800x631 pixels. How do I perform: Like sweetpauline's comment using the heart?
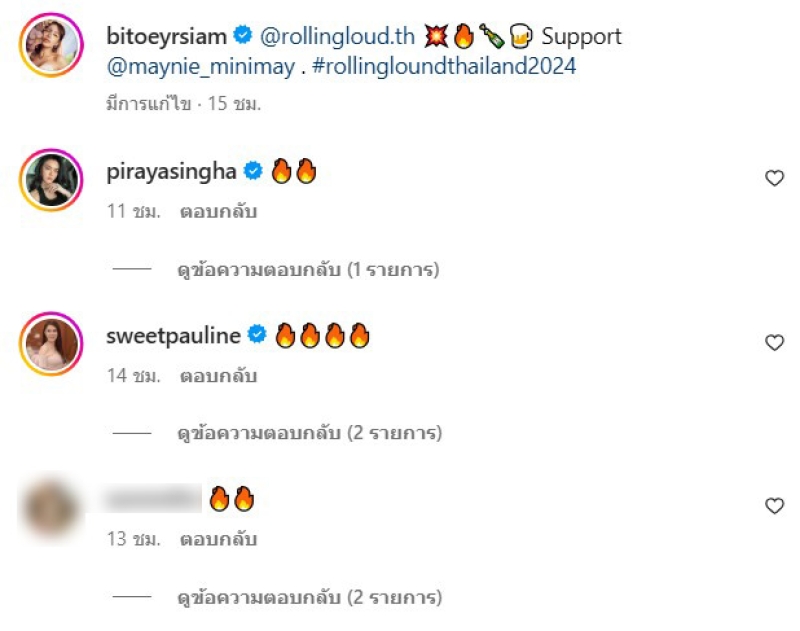pos(774,342)
